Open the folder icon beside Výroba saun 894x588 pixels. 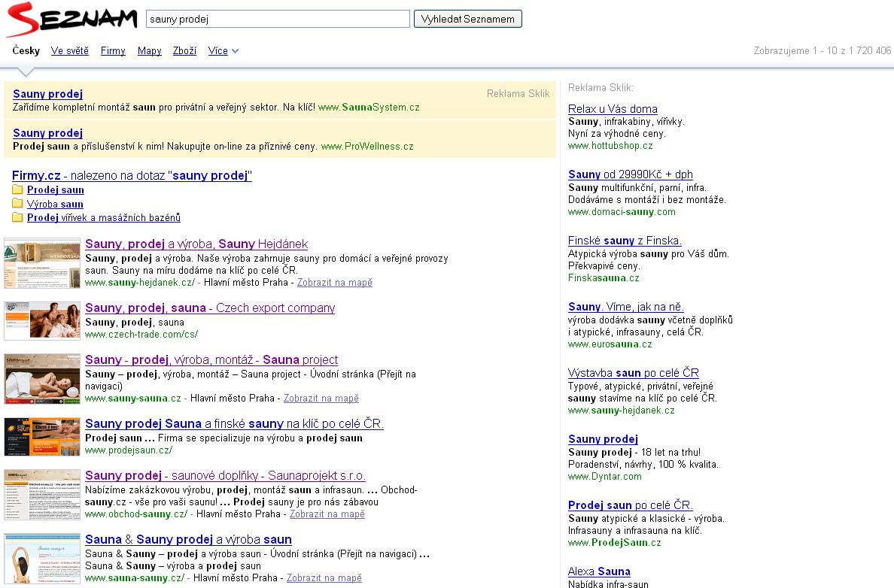pos(17,204)
